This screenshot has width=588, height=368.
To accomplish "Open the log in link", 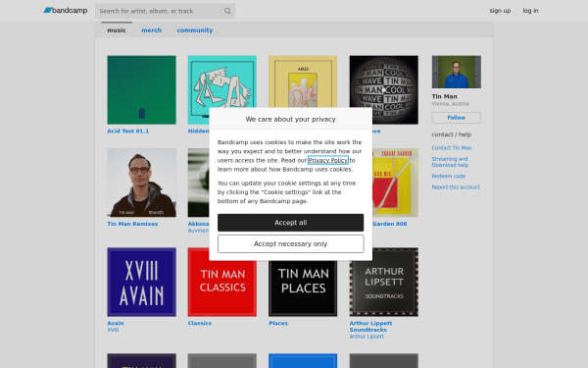I will point(530,11).
